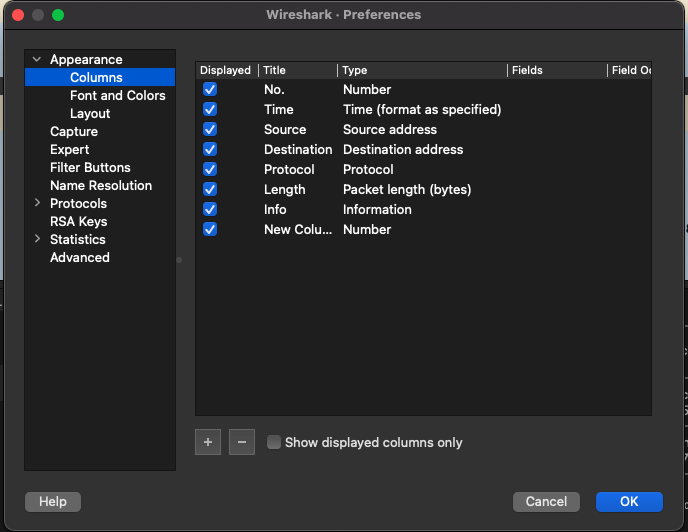Select the 'Destination' title cell
This screenshot has width=688, height=532.
click(298, 149)
